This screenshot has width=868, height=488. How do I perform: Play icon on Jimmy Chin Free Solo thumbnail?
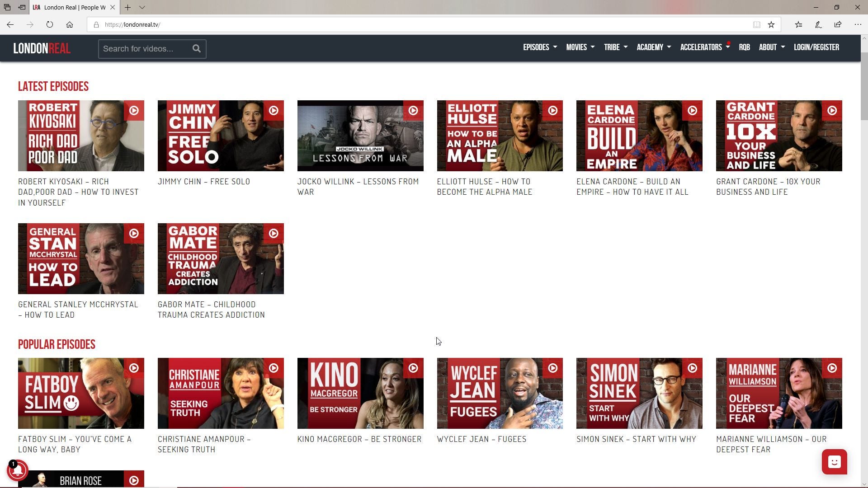274,111
